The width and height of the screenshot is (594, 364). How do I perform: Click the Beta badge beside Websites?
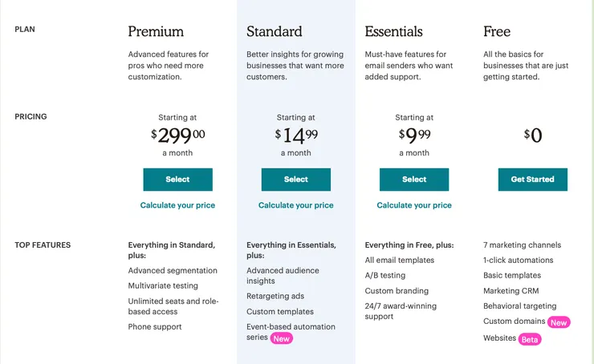click(530, 339)
